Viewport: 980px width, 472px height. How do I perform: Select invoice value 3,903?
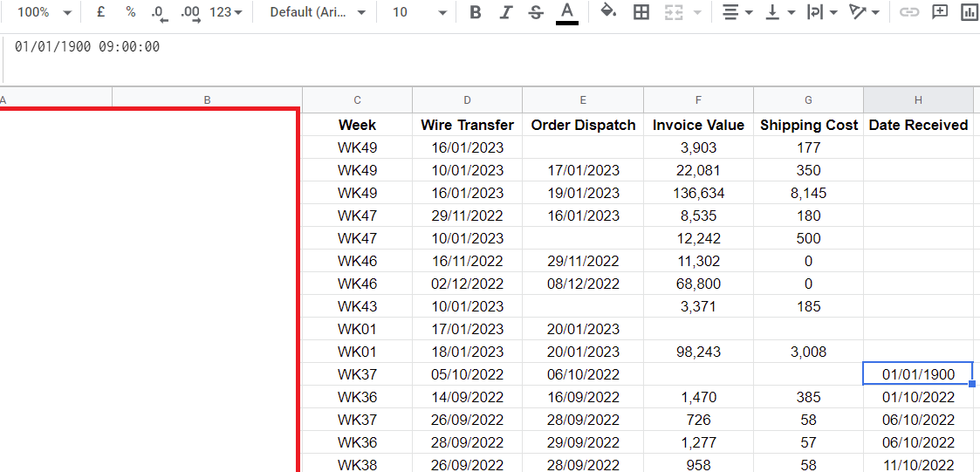(699, 147)
